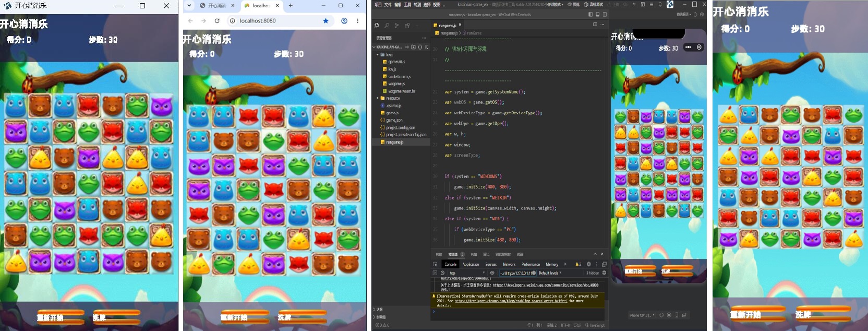
Task: Click the record icon below simulator
Action: (x=669, y=315)
